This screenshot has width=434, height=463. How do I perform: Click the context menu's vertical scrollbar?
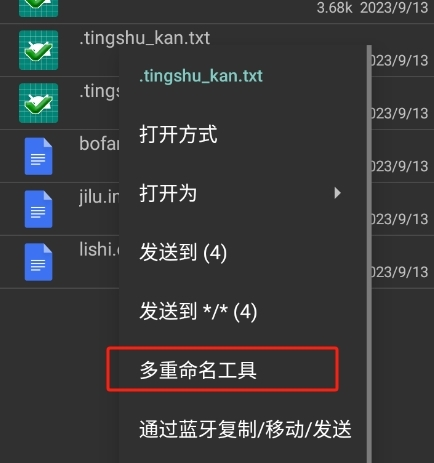[x=369, y=253]
